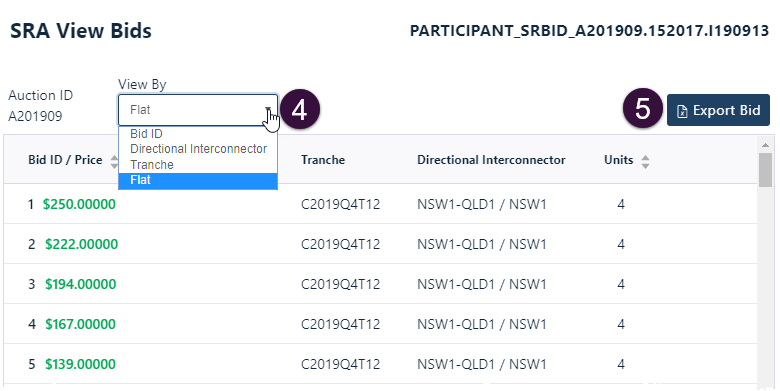The height and width of the screenshot is (391, 780).
Task: Click the vertical scrollbar thumb
Action: tap(765, 170)
